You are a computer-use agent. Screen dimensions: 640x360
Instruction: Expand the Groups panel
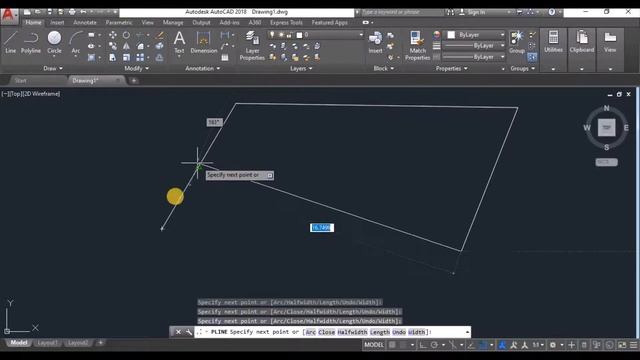click(x=522, y=69)
